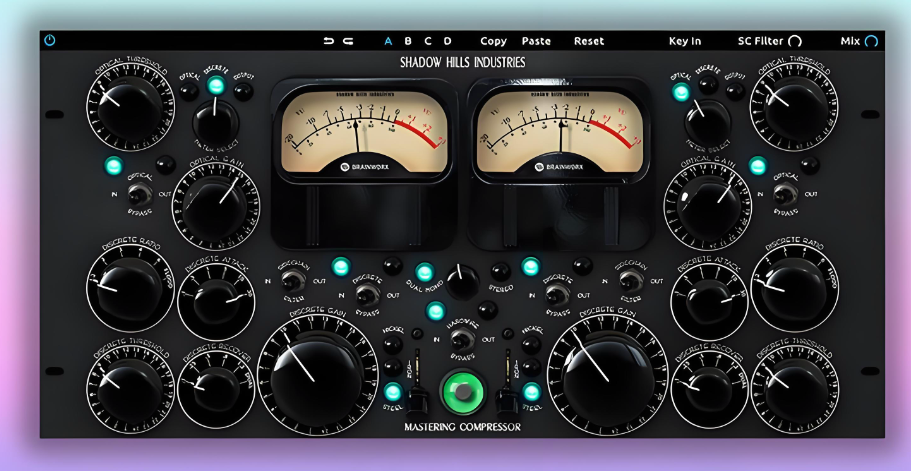Click the Mix knob icon in the top bar
This screenshot has width=911, height=471.
[871, 41]
